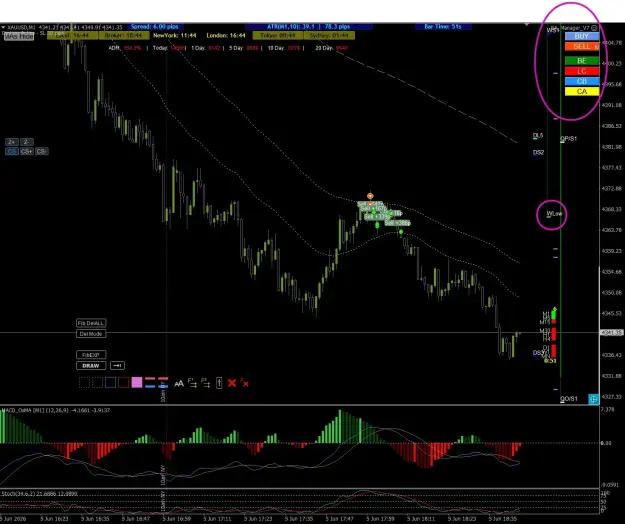
Task: Open the XAUUSD,M1 chart title dropdown arrow
Action: [3, 27]
